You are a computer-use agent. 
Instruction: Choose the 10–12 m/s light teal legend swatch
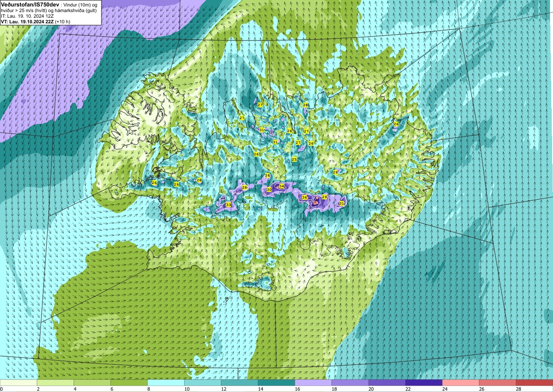[203, 383]
